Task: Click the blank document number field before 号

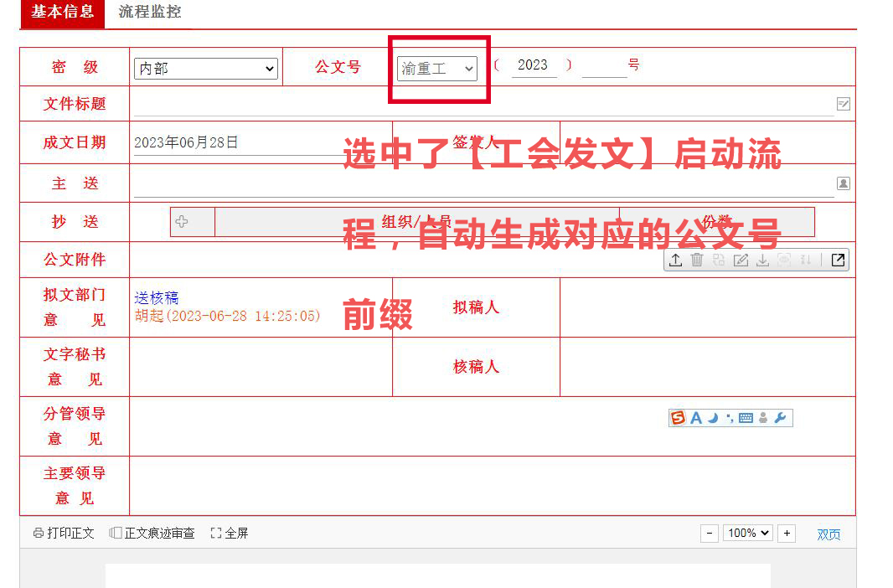Action: 604,66
